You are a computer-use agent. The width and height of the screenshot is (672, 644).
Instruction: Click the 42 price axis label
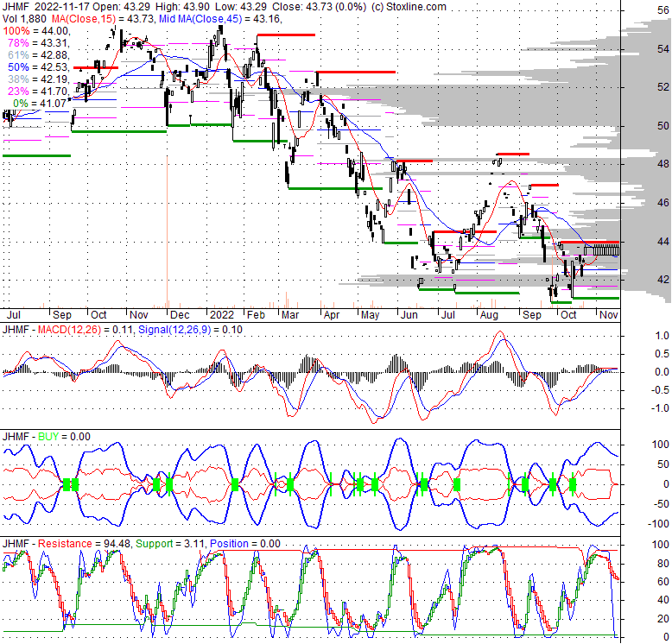coord(663,279)
